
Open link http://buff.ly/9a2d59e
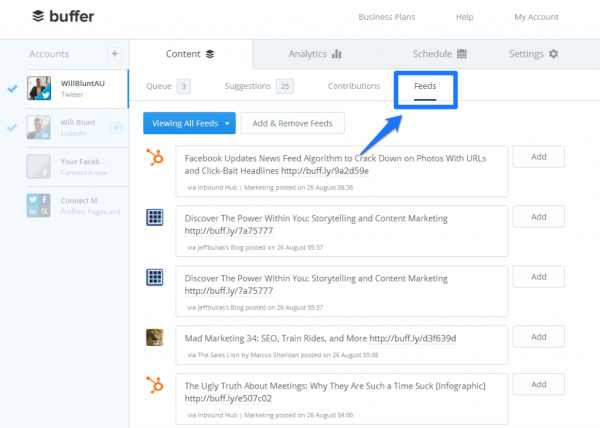click(x=325, y=171)
